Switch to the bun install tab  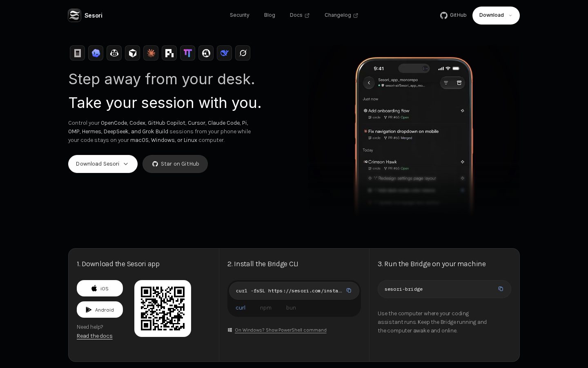pos(291,307)
